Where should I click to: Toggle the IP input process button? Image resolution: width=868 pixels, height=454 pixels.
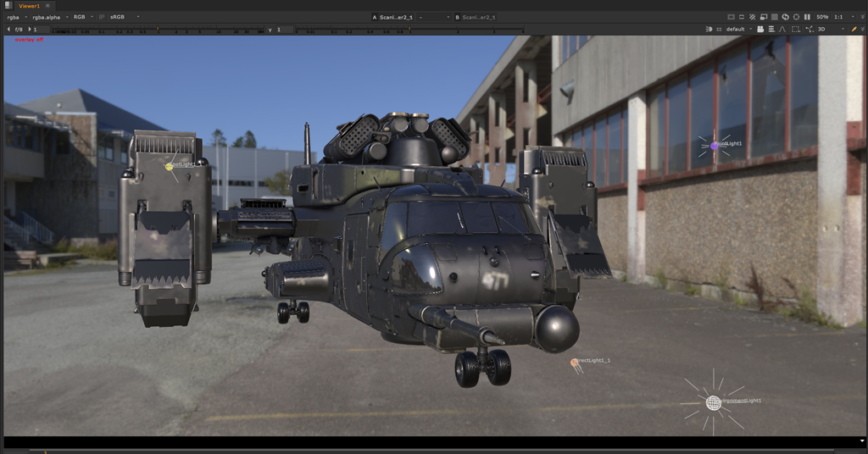(102, 17)
